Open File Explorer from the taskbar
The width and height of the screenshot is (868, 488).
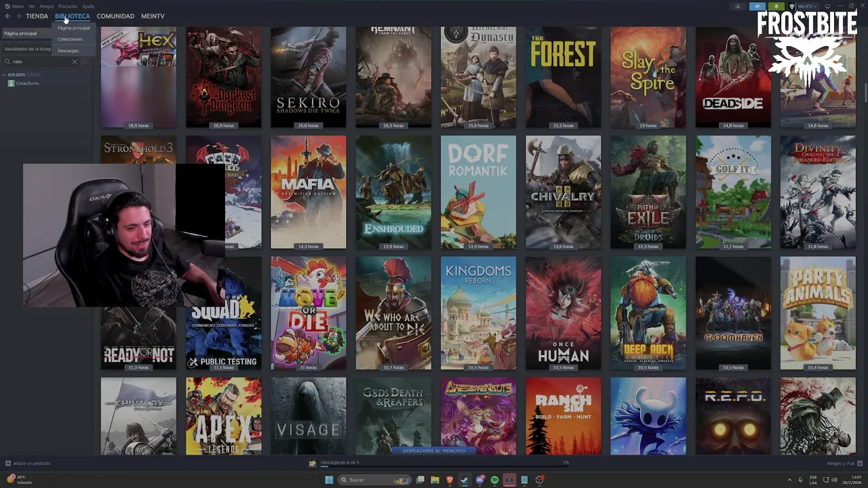435,480
